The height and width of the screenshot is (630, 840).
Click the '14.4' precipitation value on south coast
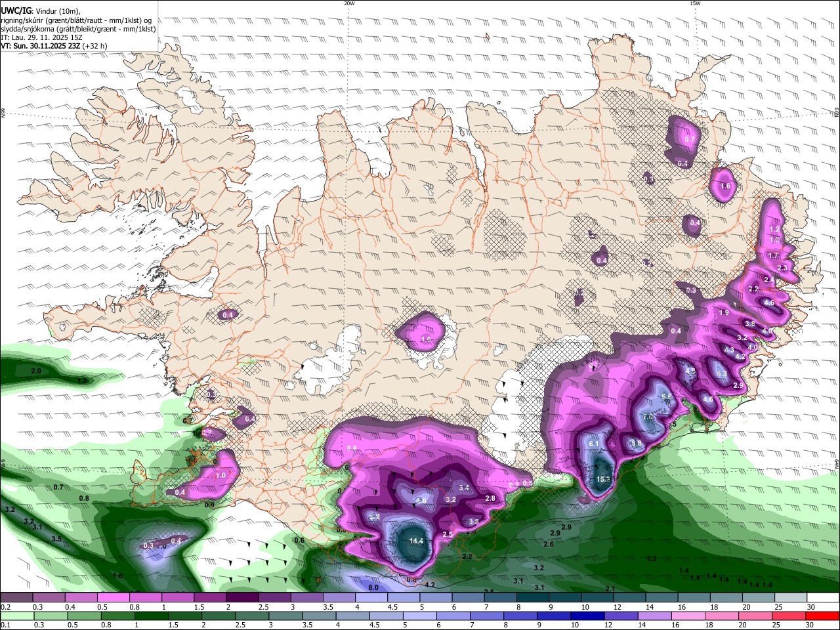pos(416,541)
